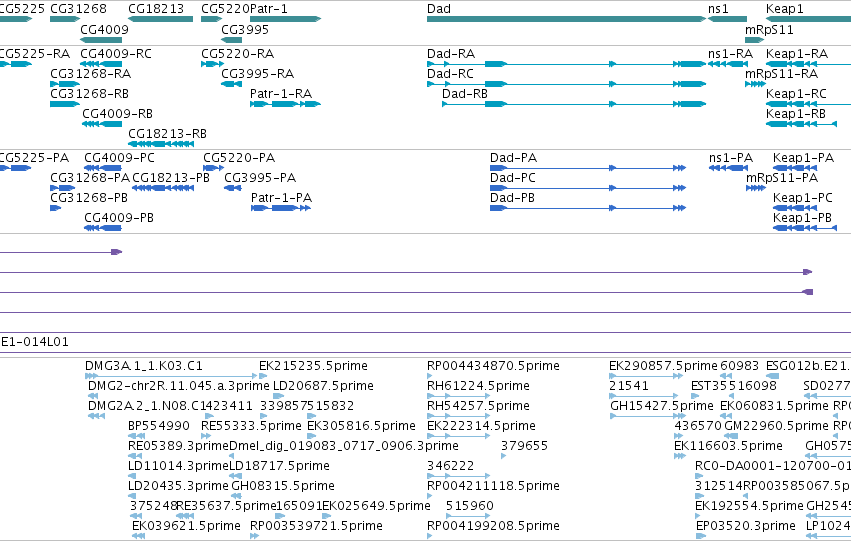
Task: Select transcript Dad-RA
Action: [566, 64]
